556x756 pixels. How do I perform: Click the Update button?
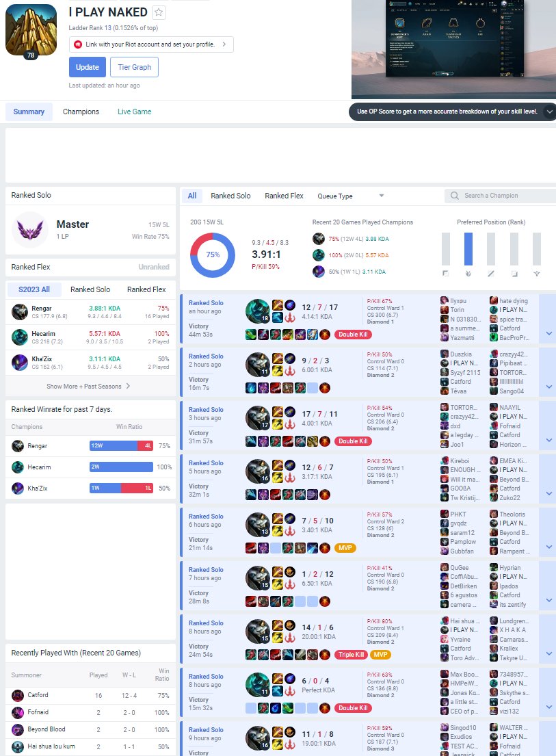click(x=88, y=67)
